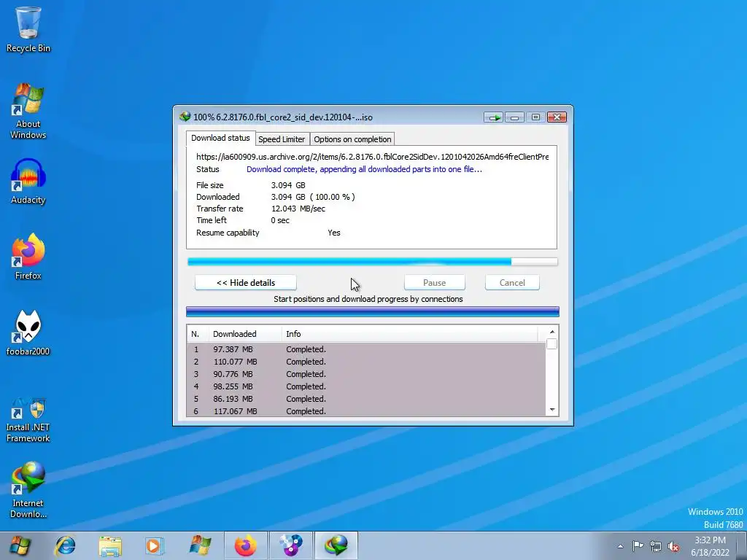This screenshot has height=560, width=747.
Task: Click the File size 3.094 GB value
Action: pos(288,185)
